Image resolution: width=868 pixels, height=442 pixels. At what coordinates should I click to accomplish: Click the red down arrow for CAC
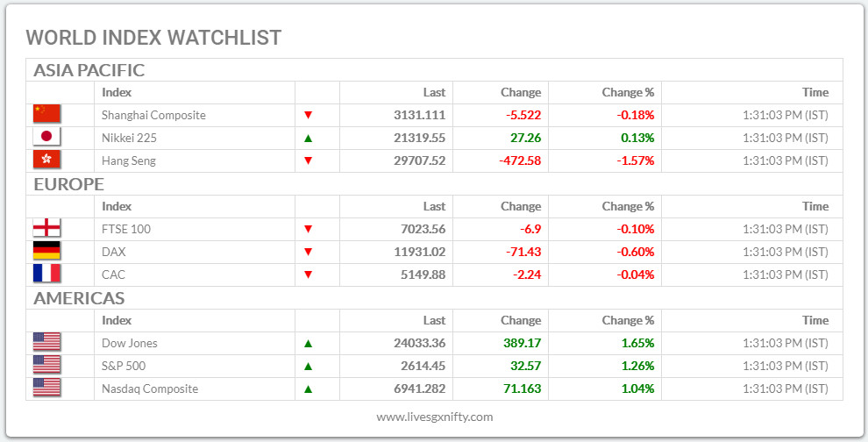coord(309,274)
